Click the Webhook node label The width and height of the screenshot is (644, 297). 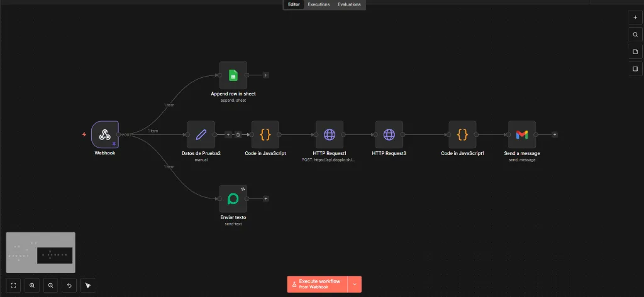105,153
